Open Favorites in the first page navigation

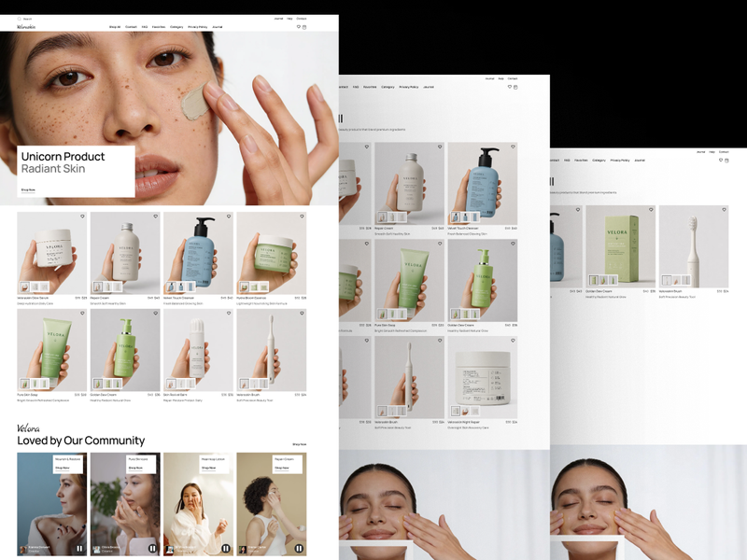click(x=159, y=27)
